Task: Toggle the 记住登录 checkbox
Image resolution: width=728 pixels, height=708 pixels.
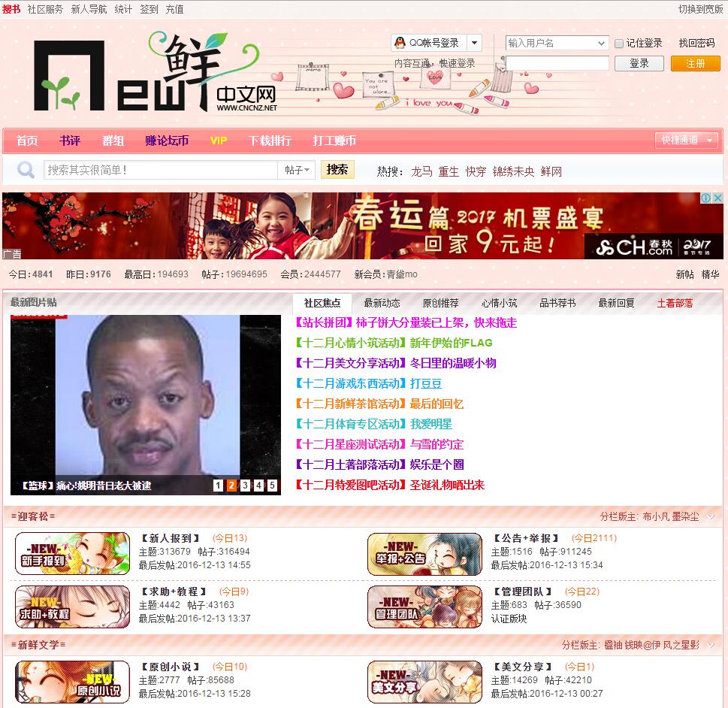Action: [x=619, y=43]
